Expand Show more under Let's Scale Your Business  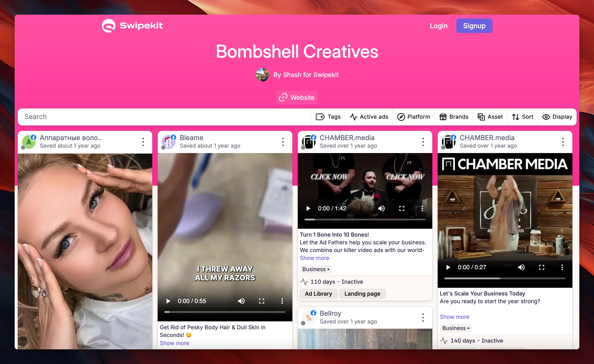coord(454,317)
